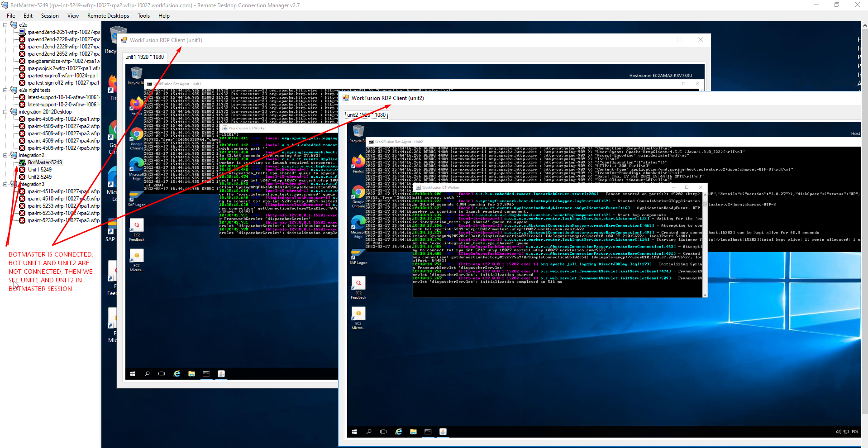This screenshot has height=448, width=868.
Task: Open Task View on unit2 taskbar
Action: click(x=383, y=432)
